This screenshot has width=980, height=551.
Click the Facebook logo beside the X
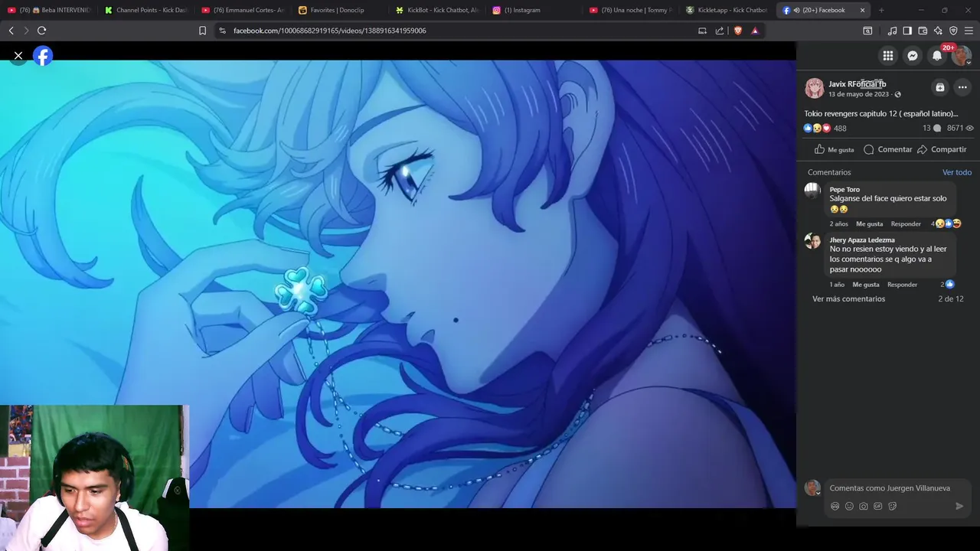click(43, 56)
